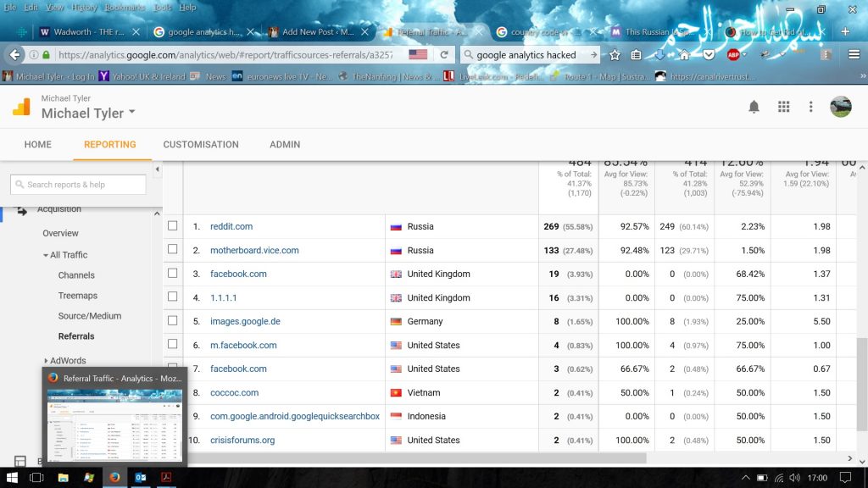
Task: Open the notifications bell
Action: click(754, 107)
